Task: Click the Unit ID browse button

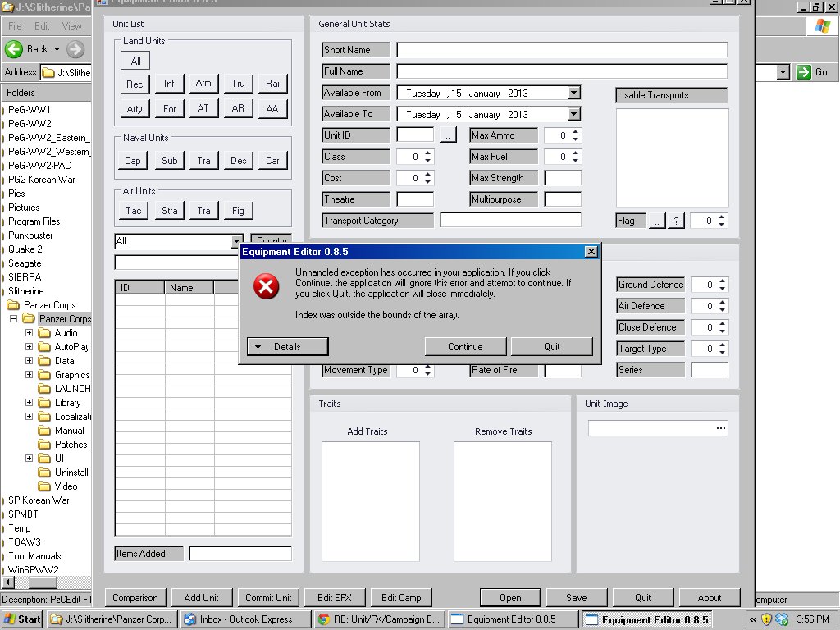Action: [x=448, y=135]
